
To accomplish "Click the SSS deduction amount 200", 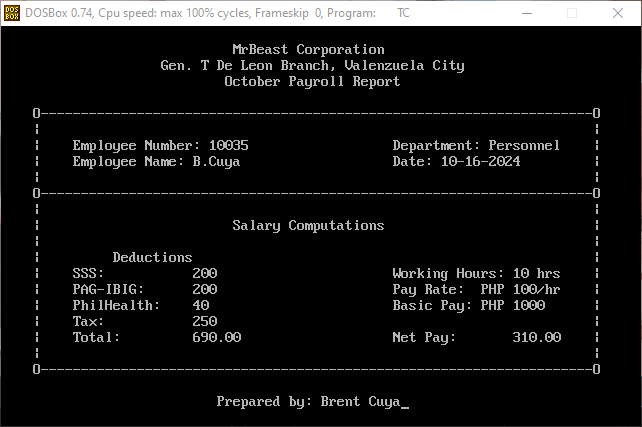I will 204,273.
